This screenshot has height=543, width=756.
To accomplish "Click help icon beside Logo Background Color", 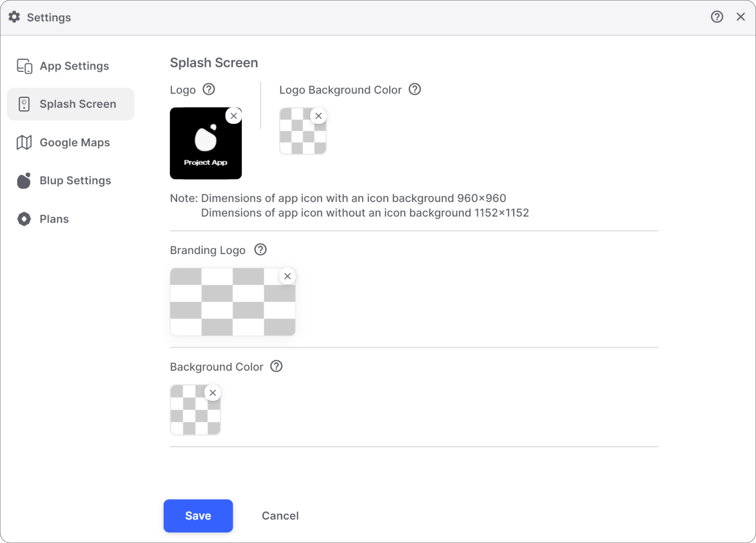I will click(x=415, y=89).
